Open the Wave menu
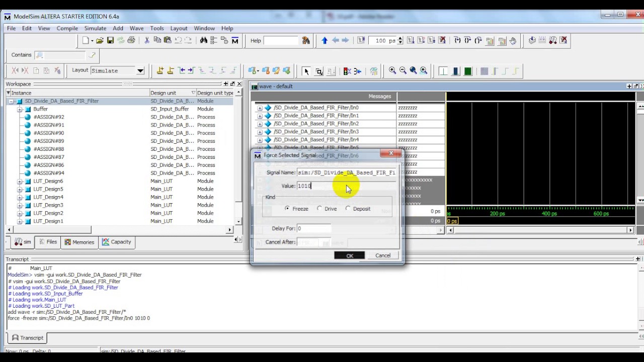The image size is (644, 362). pos(136,28)
